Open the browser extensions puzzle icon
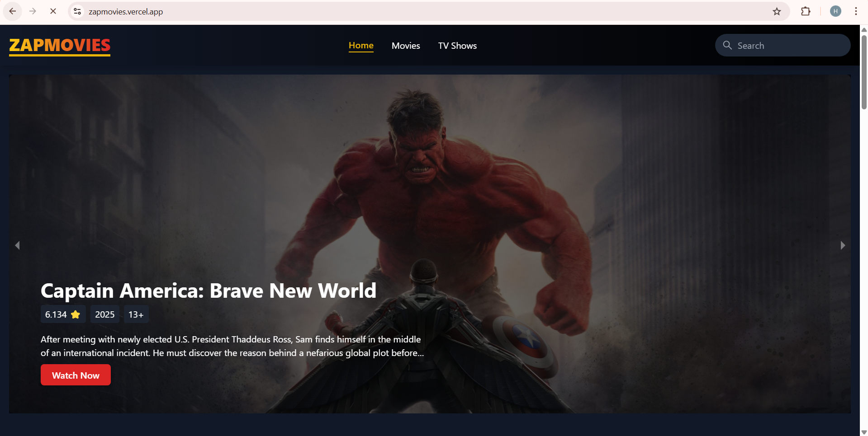 click(806, 11)
